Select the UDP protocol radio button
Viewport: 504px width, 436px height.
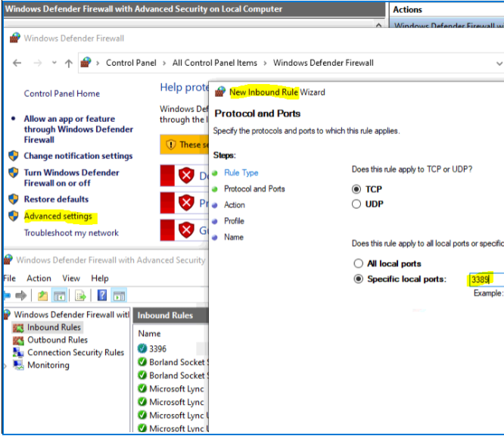(357, 204)
